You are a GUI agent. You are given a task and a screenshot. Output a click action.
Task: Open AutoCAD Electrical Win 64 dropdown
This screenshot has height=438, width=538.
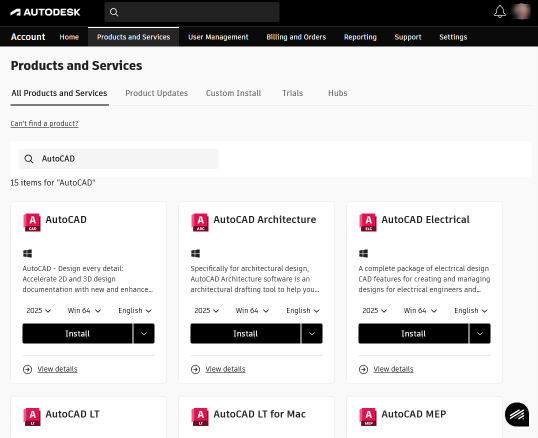420,310
